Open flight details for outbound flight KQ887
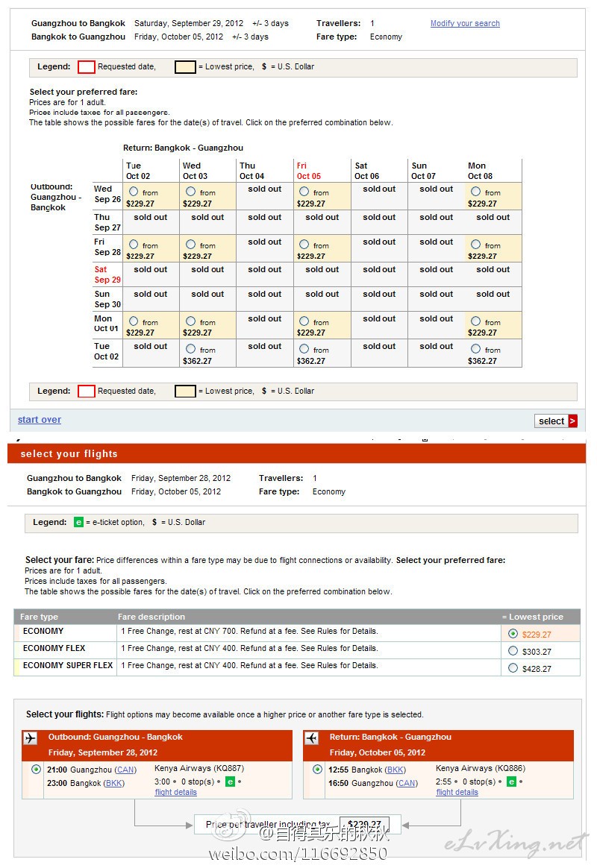Screen dimensions: 597x868 pyautogui.click(x=175, y=792)
